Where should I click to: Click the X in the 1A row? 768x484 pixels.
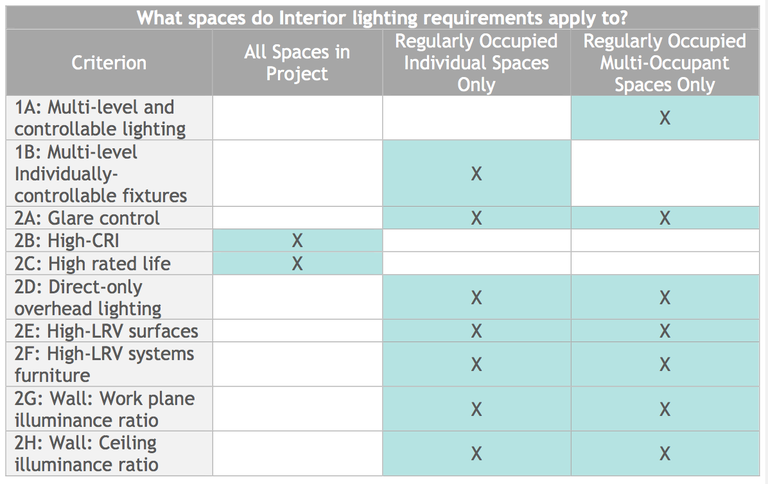point(665,118)
